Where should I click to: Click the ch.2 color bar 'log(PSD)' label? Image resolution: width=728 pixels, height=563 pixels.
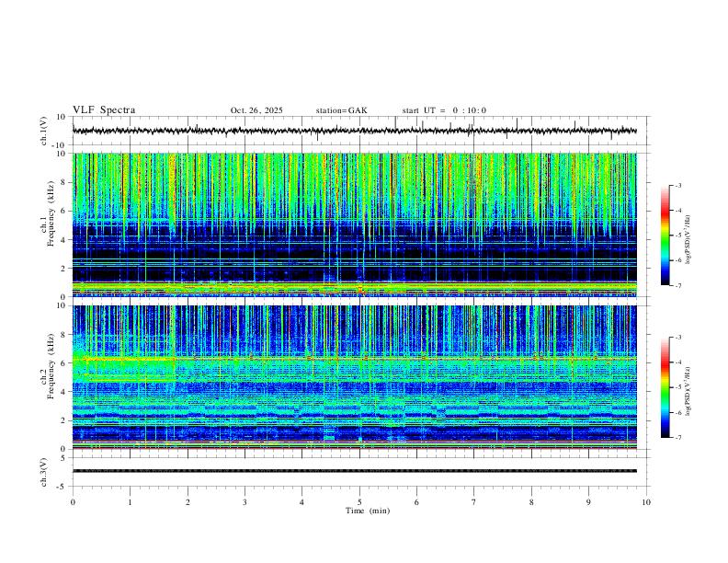point(688,391)
